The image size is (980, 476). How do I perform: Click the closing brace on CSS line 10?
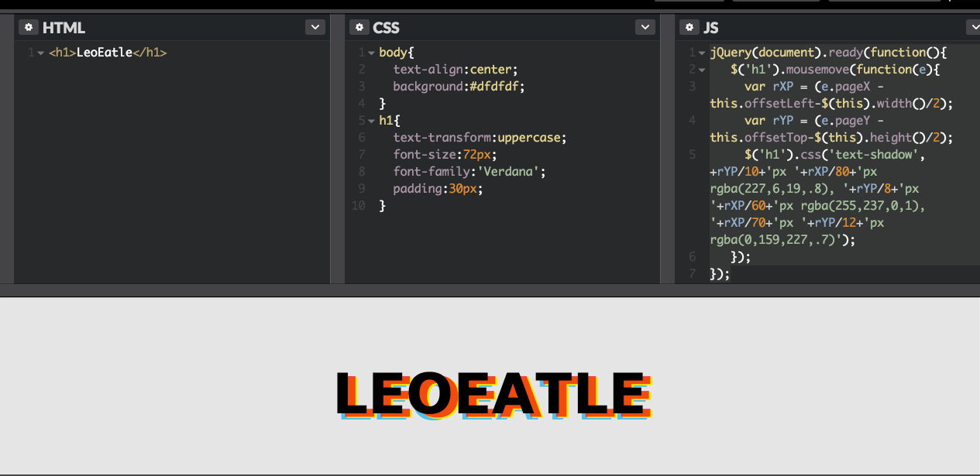382,206
